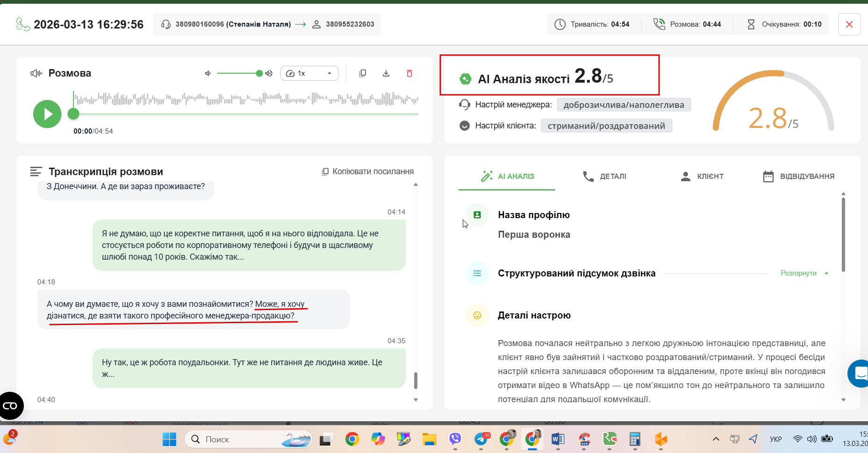Open the 1x playback speed dropdown
Viewport: 868px width, 453px height.
click(x=309, y=73)
